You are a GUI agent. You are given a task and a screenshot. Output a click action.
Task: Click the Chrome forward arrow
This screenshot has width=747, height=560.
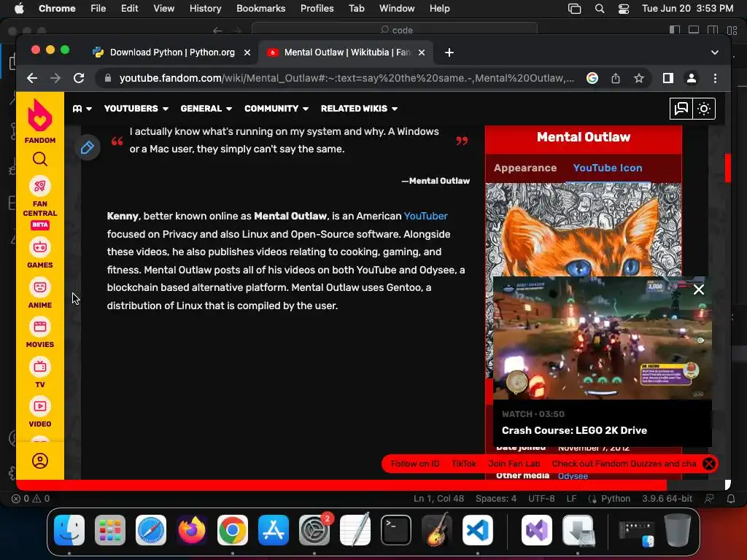click(55, 78)
